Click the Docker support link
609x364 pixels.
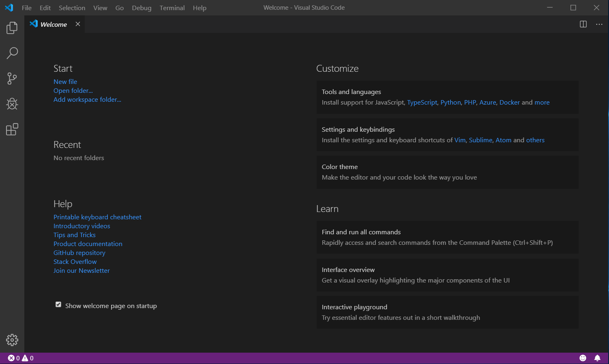[510, 102]
